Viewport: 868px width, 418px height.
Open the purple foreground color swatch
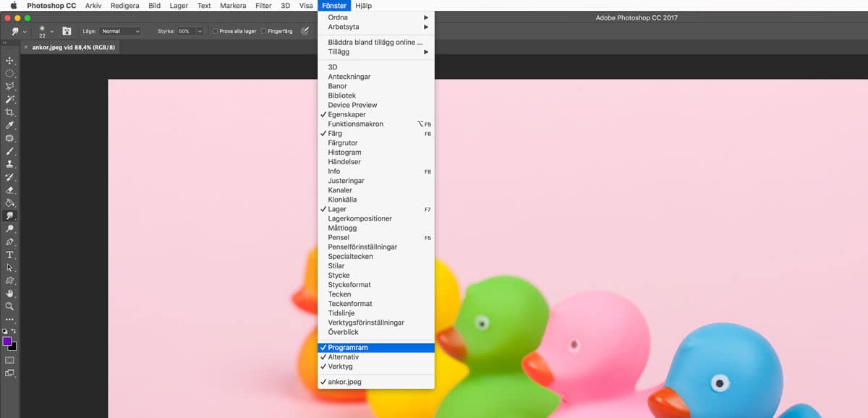pos(7,340)
